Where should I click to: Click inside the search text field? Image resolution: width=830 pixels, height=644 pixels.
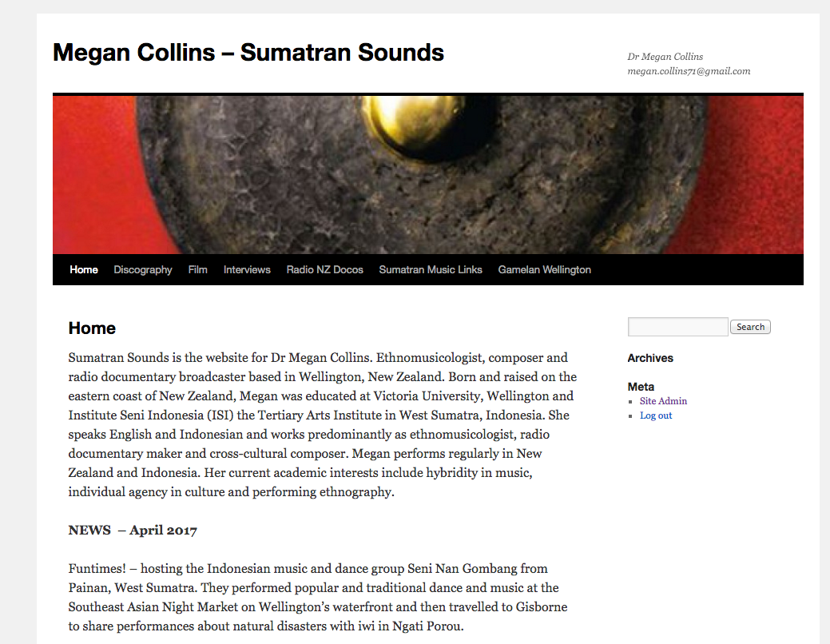[677, 327]
